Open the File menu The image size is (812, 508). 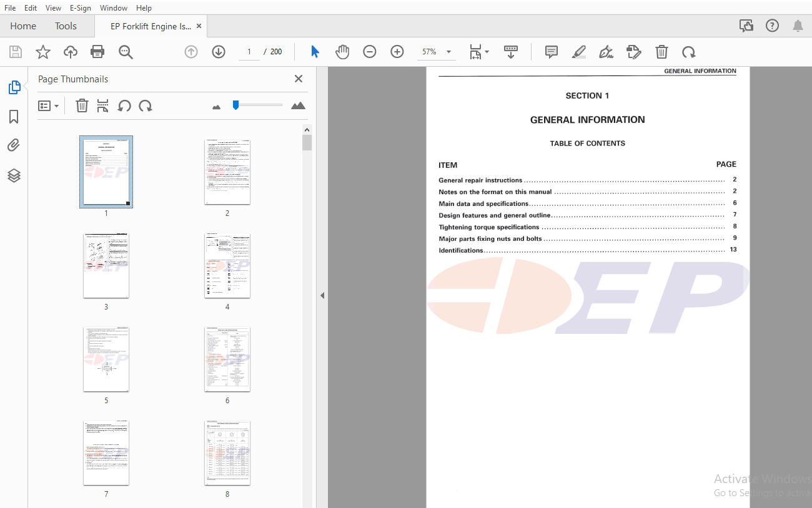point(10,8)
